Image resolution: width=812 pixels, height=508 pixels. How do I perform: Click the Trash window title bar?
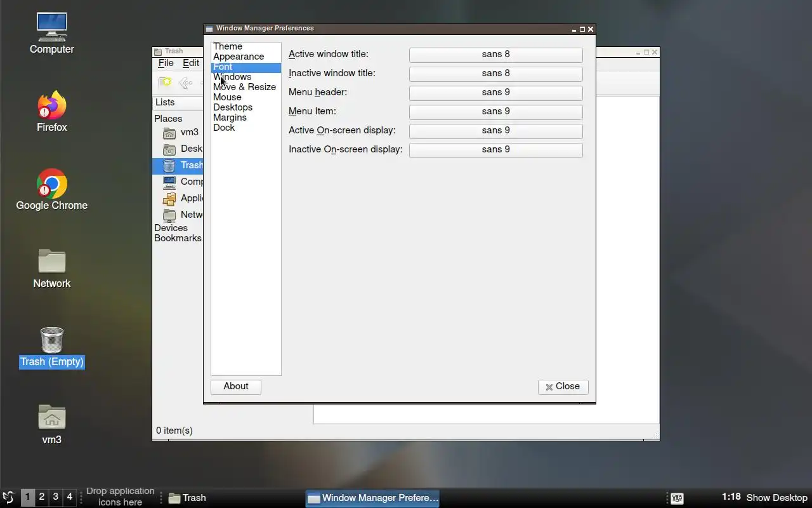click(x=178, y=51)
